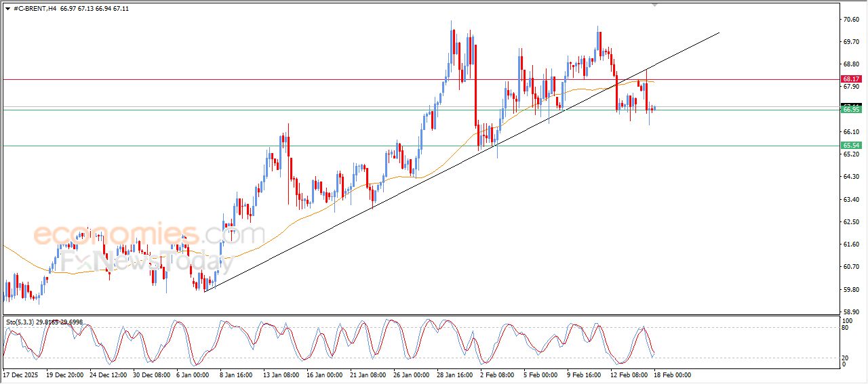The height and width of the screenshot is (384, 868).
Task: Click the 58.90 price axis label
Action: [x=850, y=312]
